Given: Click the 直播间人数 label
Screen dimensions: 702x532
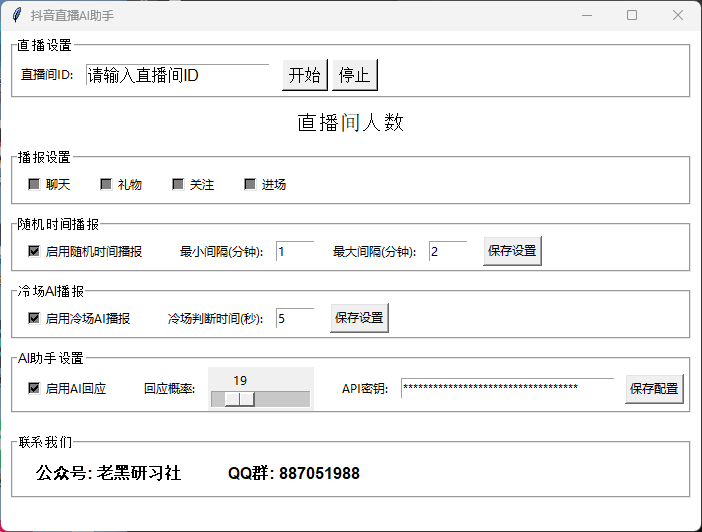Looking at the screenshot, I should pos(351,123).
